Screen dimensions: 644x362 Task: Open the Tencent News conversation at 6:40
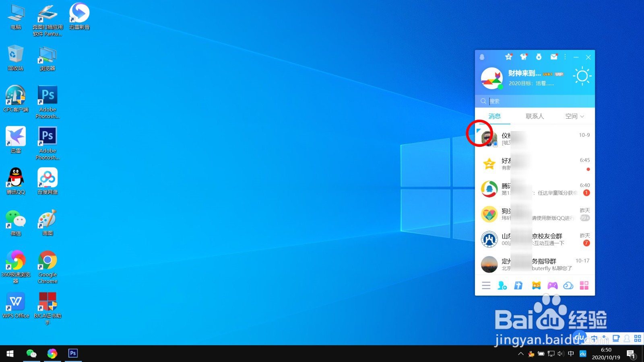[x=535, y=189]
